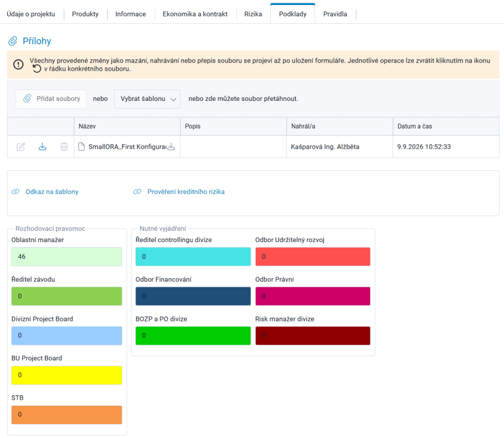
Task: Open the Ekonomika a kontrakt tab
Action: [x=195, y=14]
